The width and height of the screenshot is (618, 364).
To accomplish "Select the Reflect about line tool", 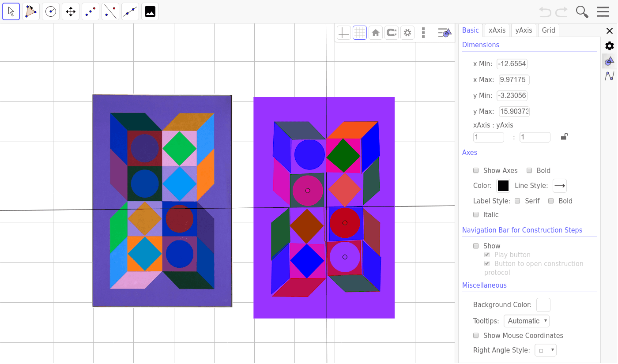I will (x=110, y=11).
